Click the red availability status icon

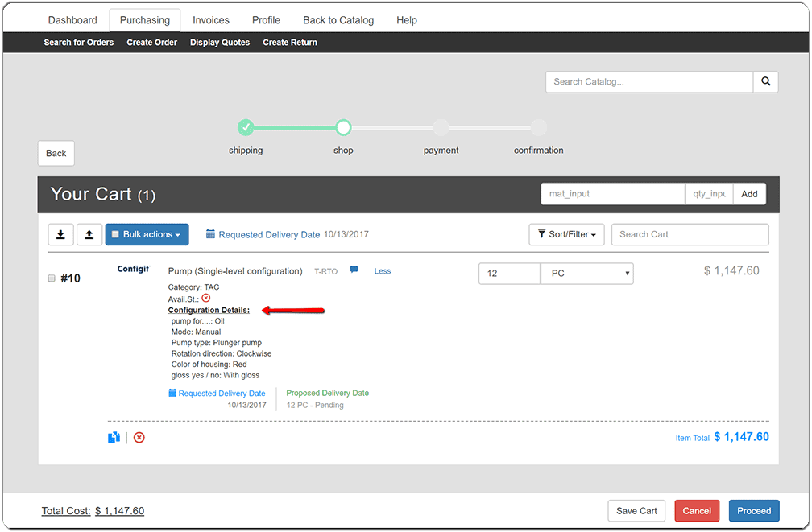(206, 299)
